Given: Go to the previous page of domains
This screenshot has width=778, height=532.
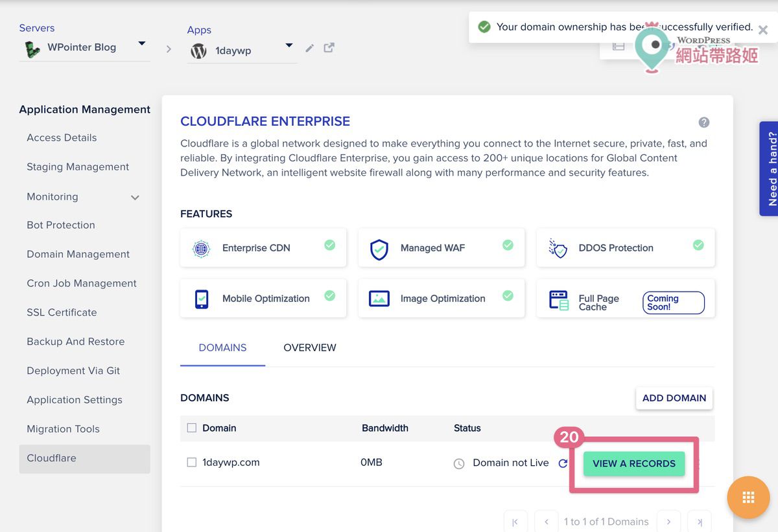Looking at the screenshot, I should click(x=547, y=522).
